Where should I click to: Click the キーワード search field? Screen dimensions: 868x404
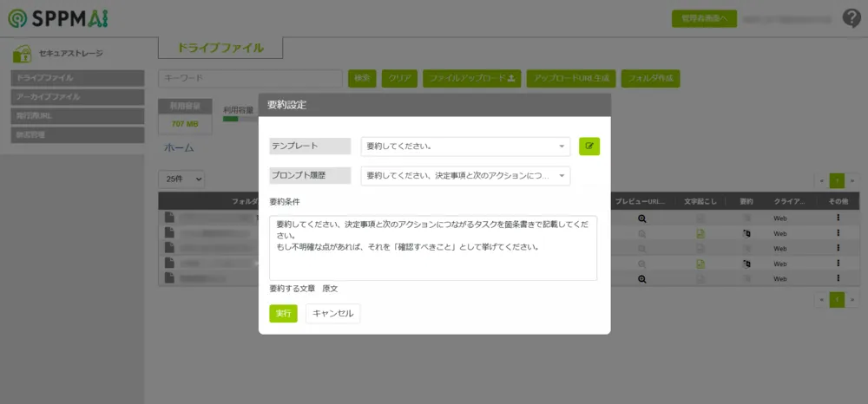(x=250, y=79)
